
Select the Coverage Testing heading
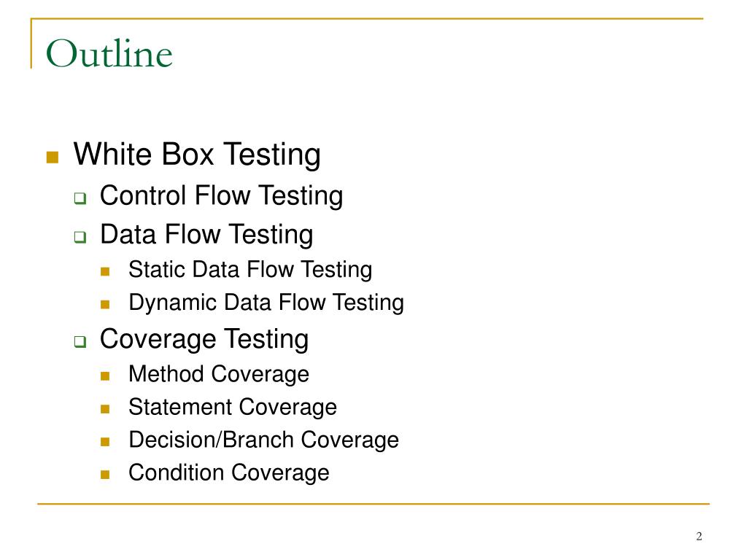point(204,340)
